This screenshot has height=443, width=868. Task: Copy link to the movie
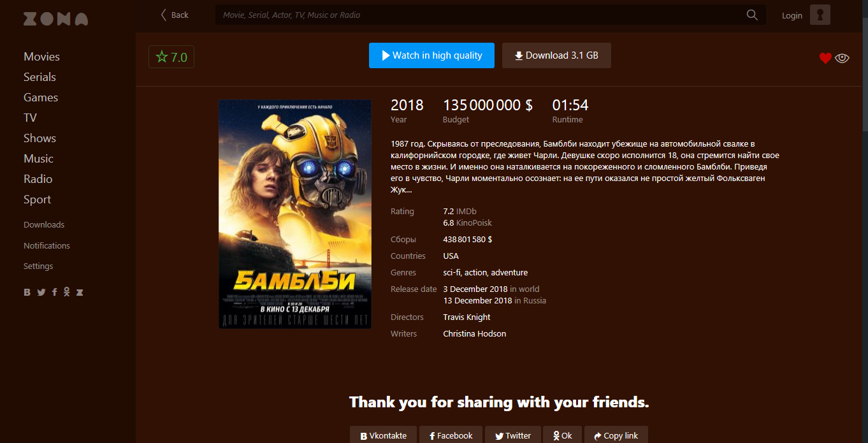click(616, 435)
